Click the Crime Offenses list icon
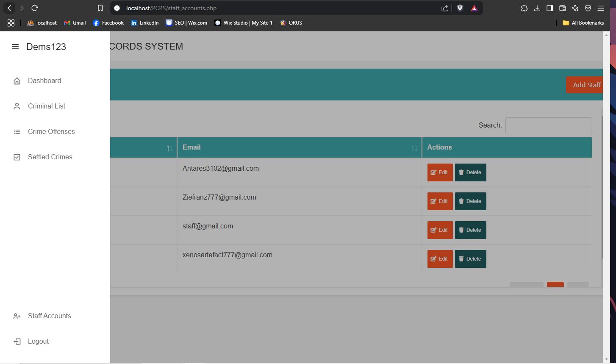This screenshot has height=364, width=616. pyautogui.click(x=17, y=132)
